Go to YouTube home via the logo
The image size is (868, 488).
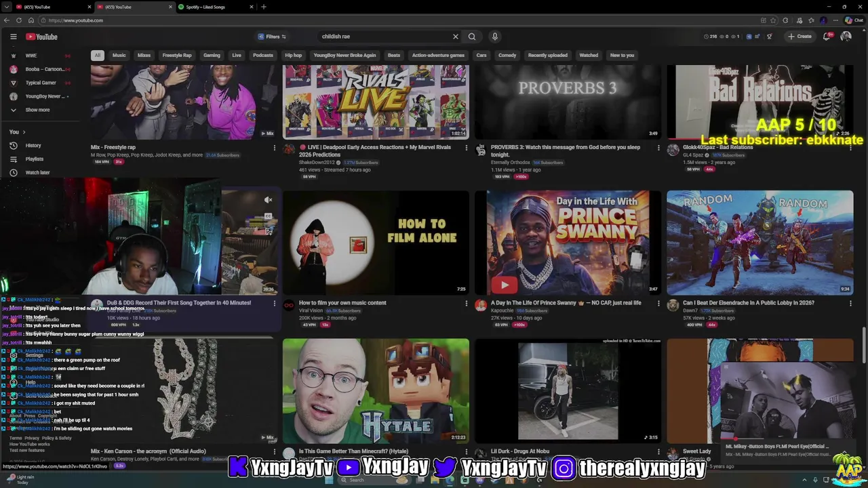(42, 37)
